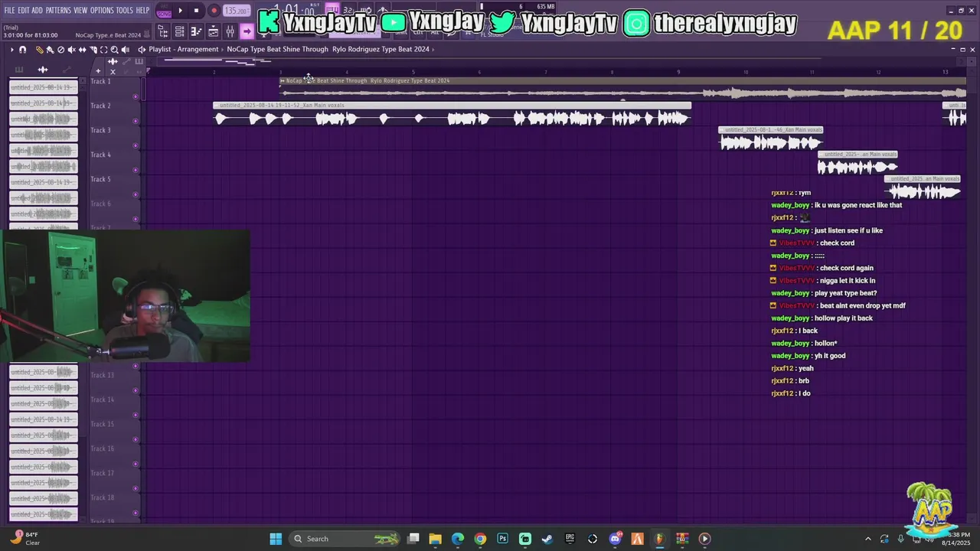Open Discord from the taskbar
The image size is (980, 551).
(615, 539)
